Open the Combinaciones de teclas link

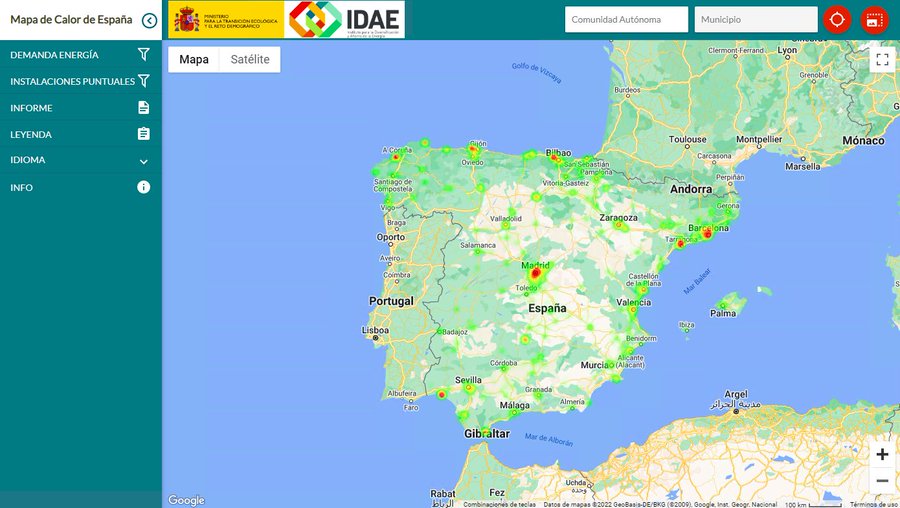tap(499, 505)
